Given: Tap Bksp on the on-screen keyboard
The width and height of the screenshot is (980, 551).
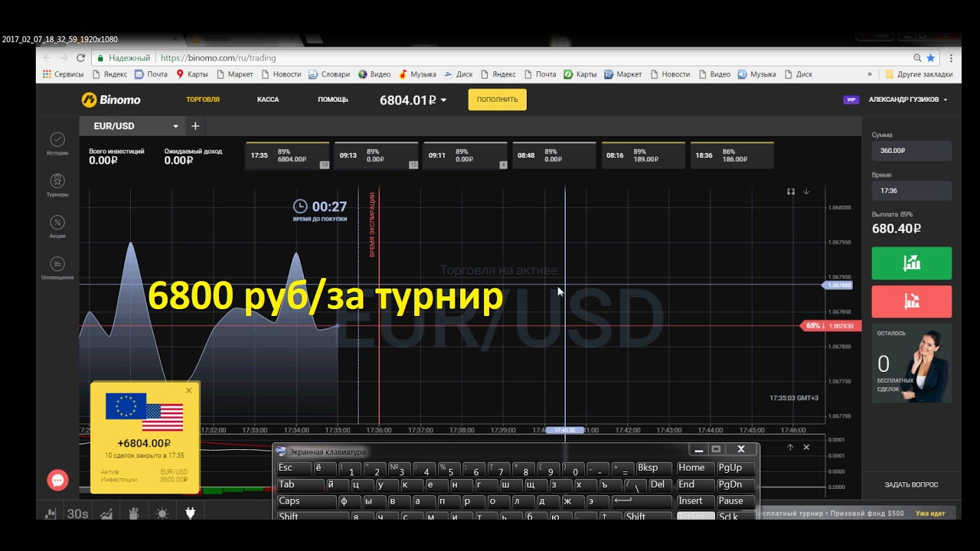Looking at the screenshot, I should coord(653,468).
